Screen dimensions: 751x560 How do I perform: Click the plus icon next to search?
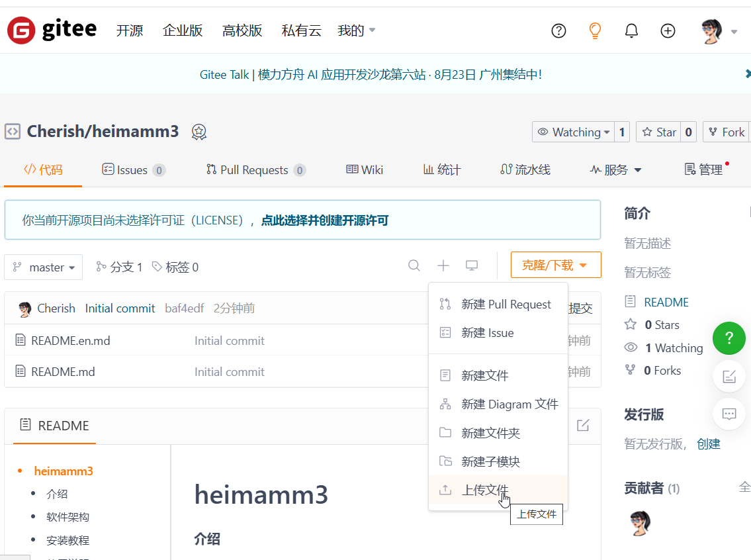coord(443,265)
